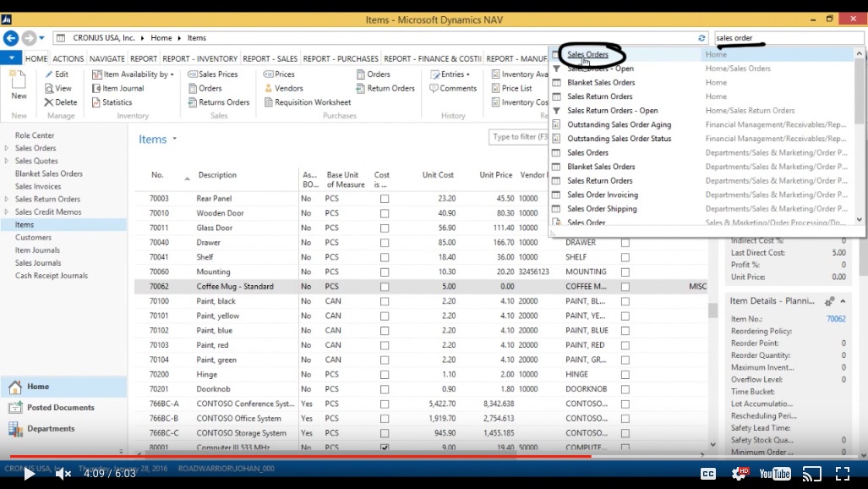Open the Price List report
This screenshot has width=868, height=489.
(x=511, y=88)
